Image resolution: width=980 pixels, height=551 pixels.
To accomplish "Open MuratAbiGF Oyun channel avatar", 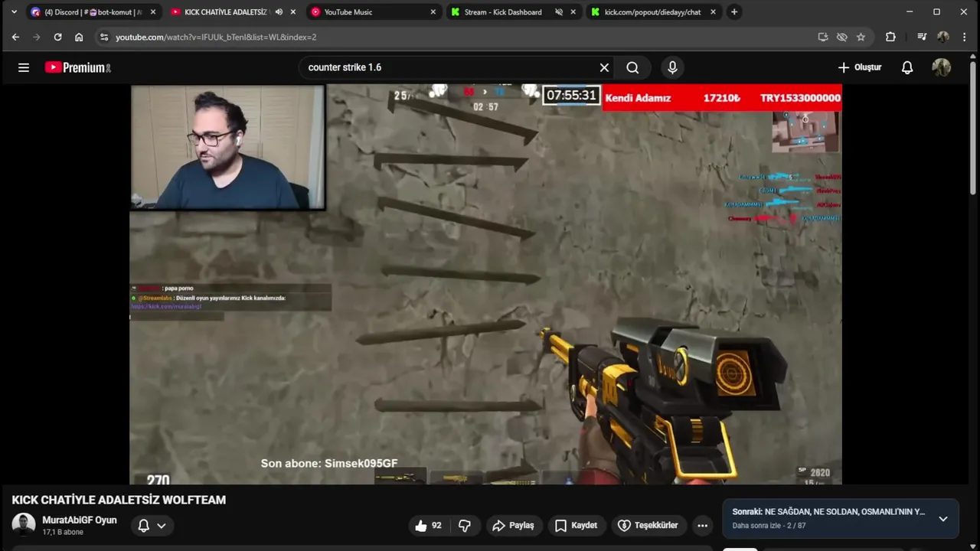I will pyautogui.click(x=24, y=525).
